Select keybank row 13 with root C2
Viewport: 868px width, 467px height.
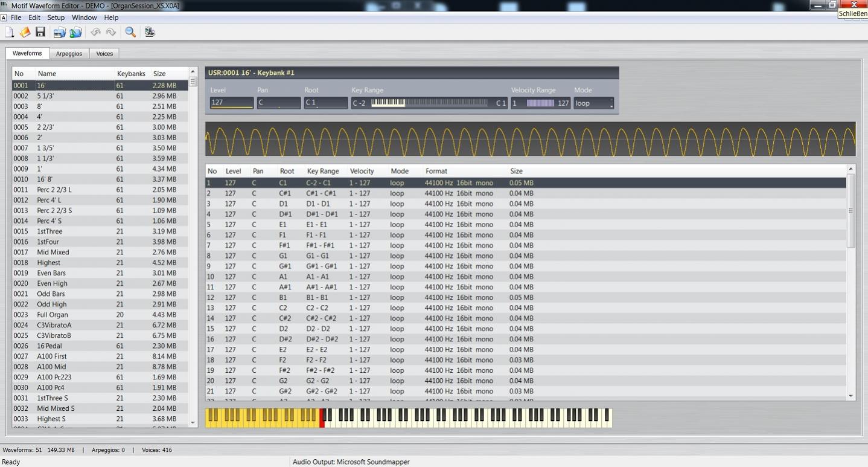526,308
